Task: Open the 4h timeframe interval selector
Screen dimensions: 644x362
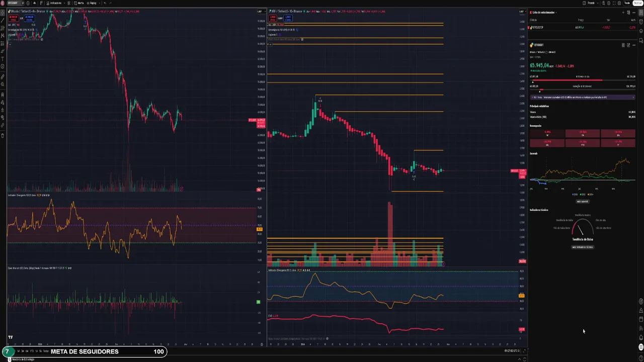Action: tap(34, 3)
